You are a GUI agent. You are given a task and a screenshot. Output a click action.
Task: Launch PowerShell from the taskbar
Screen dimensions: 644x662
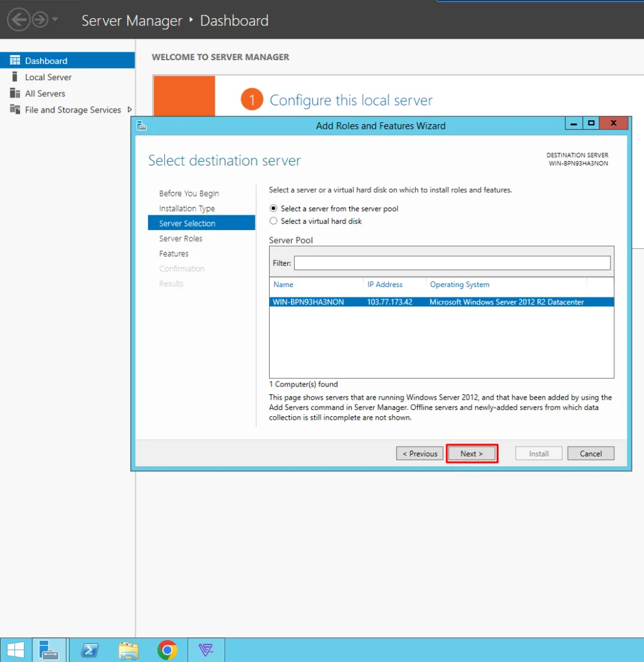point(90,650)
